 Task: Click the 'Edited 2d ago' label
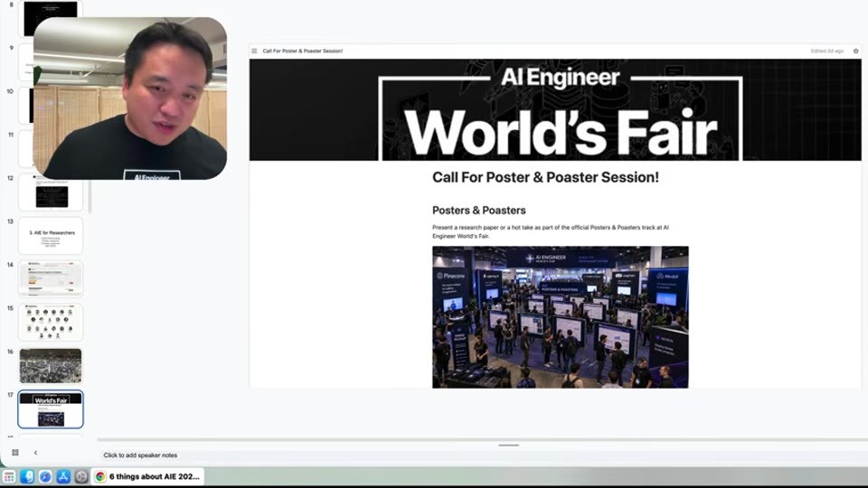tap(827, 51)
